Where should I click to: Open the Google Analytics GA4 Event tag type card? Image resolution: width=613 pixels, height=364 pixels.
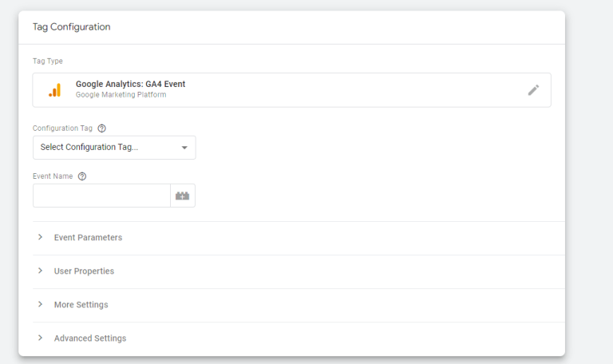pyautogui.click(x=291, y=90)
